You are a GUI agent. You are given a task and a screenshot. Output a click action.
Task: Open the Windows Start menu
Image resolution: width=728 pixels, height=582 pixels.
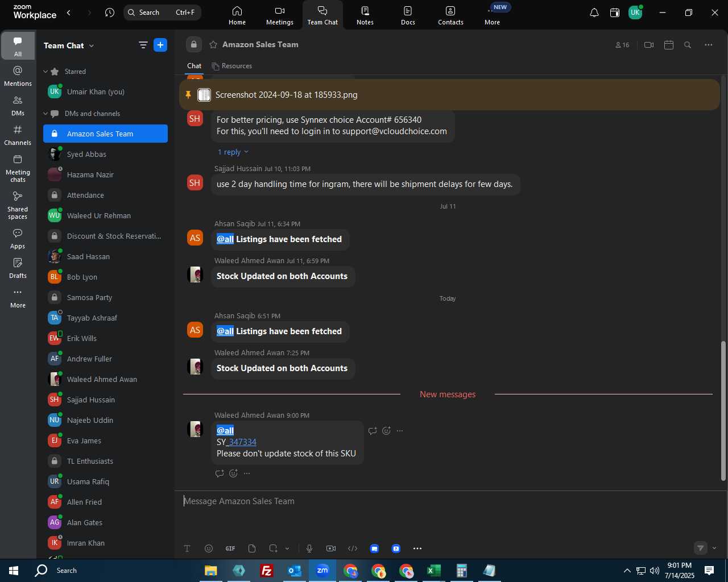[14, 571]
